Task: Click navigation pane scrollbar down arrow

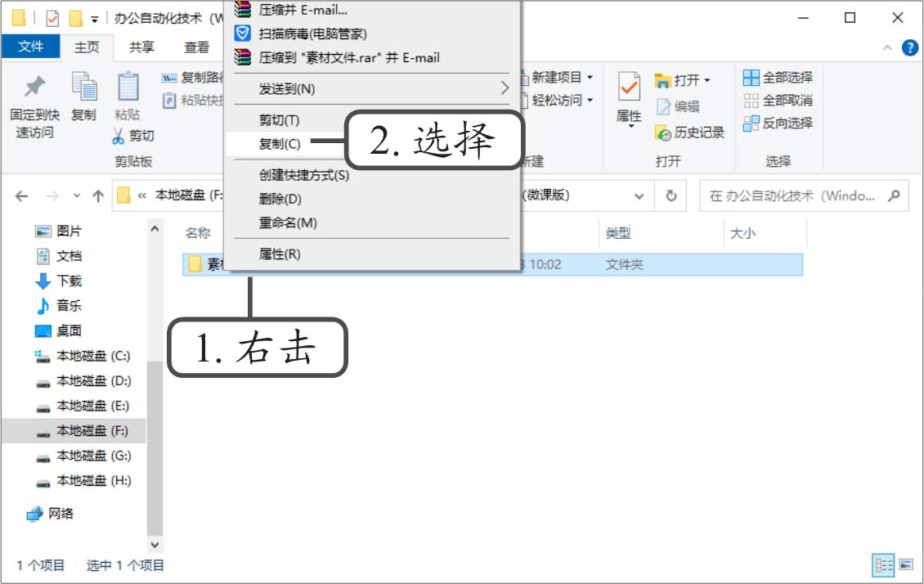Action: [x=155, y=545]
